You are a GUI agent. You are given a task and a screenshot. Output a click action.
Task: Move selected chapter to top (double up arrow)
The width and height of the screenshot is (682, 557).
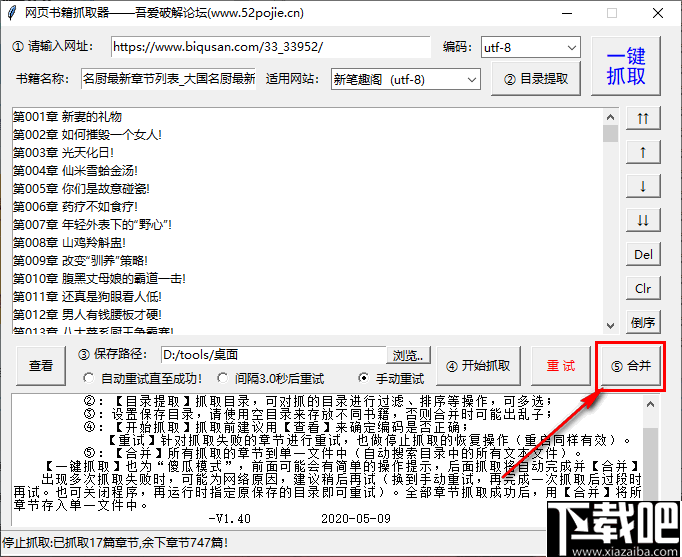pos(643,118)
